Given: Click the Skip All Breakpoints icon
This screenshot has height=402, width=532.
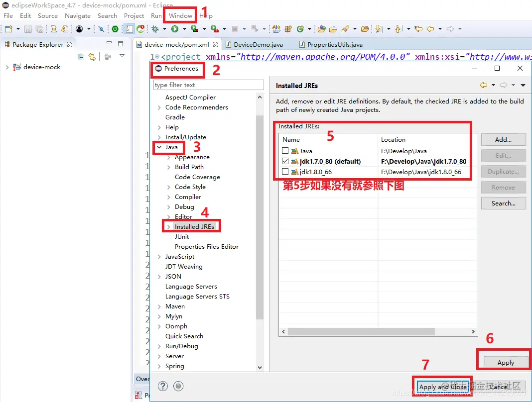Looking at the screenshot, I should [x=101, y=29].
